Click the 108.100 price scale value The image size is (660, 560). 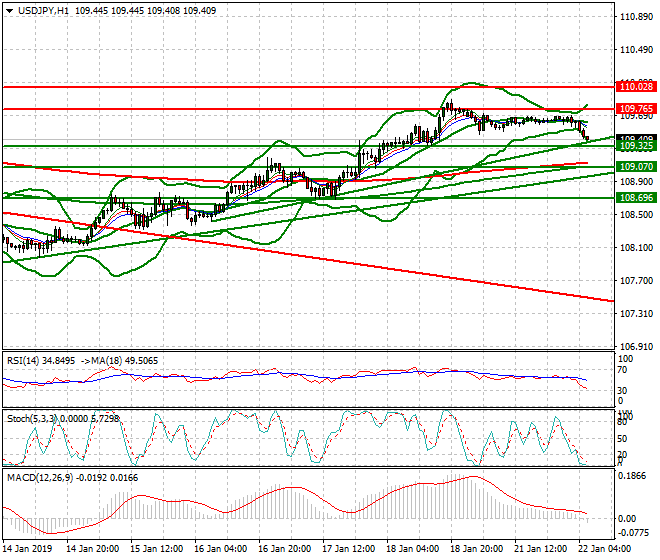coord(636,248)
